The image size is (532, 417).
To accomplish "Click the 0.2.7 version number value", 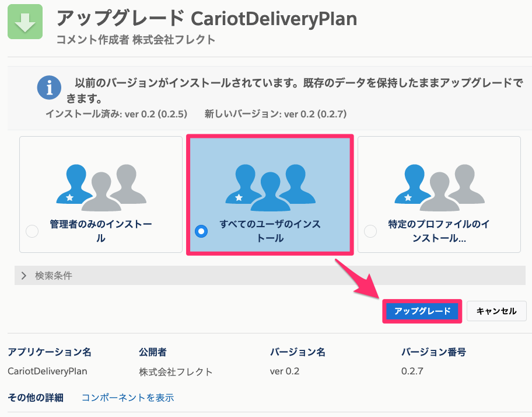I will 412,371.
